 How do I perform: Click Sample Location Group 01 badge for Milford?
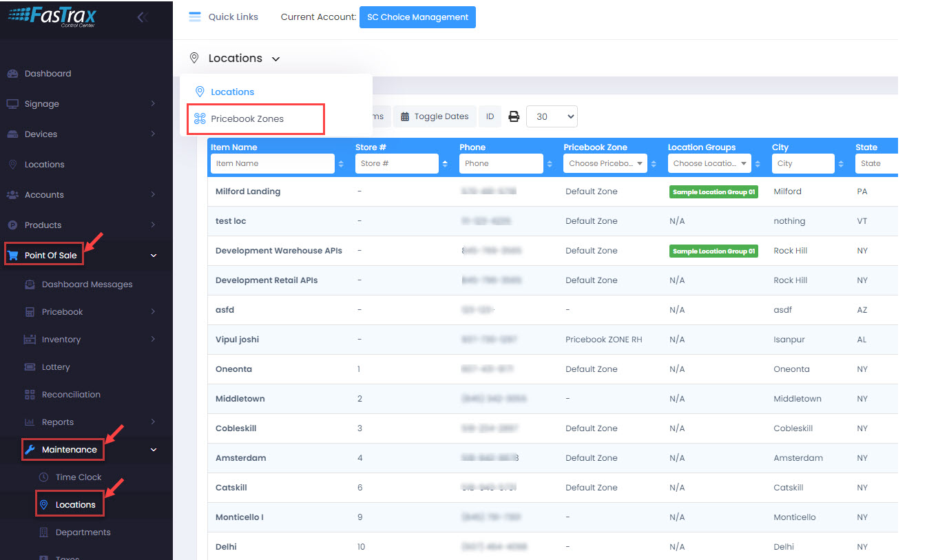(x=713, y=192)
